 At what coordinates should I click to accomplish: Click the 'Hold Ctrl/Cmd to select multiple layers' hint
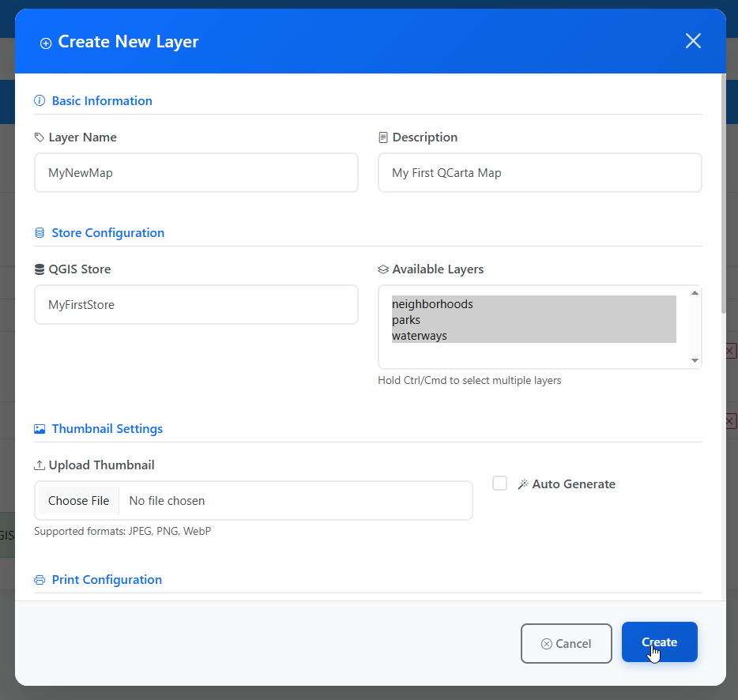click(x=469, y=380)
